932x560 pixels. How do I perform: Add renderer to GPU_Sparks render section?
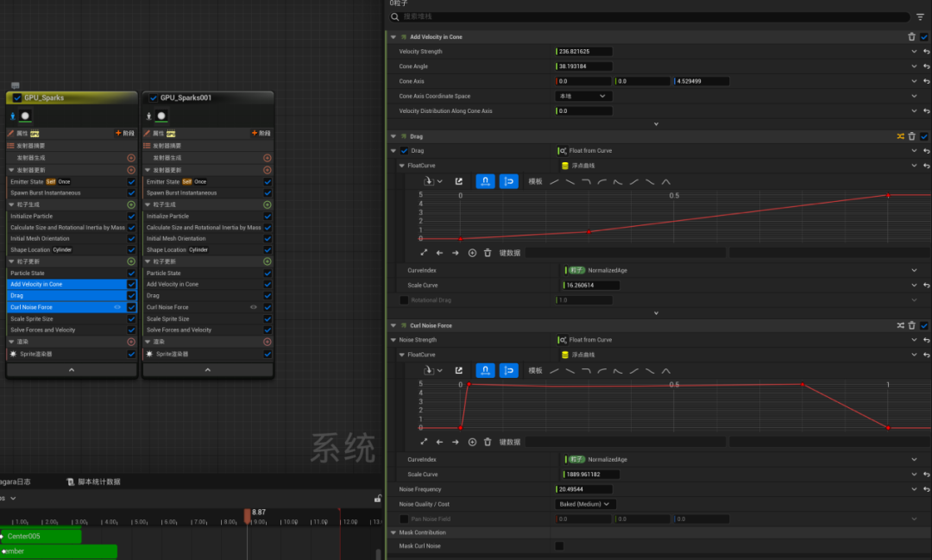(x=131, y=342)
